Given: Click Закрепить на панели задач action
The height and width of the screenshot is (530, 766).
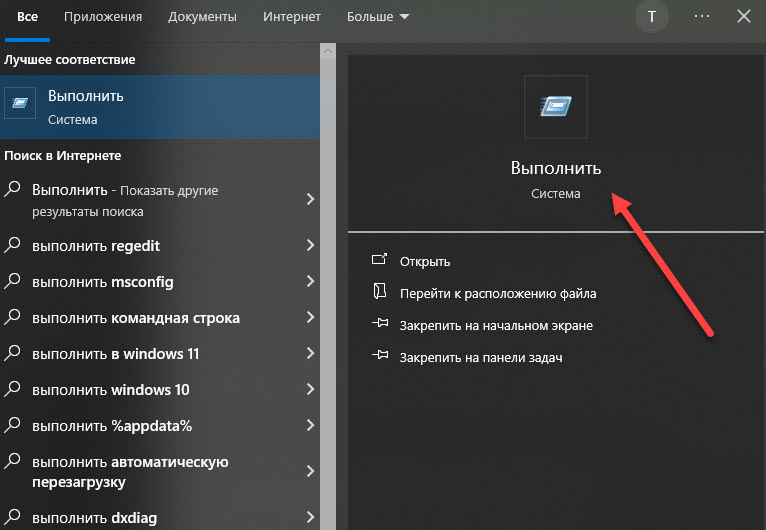Looking at the screenshot, I should [481, 357].
